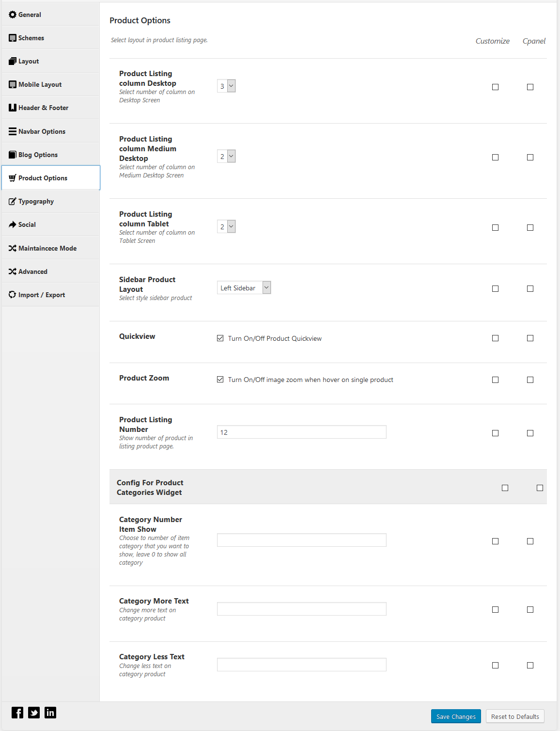Click the Navbar Options hamburger icon
560x731 pixels.
coord(13,131)
